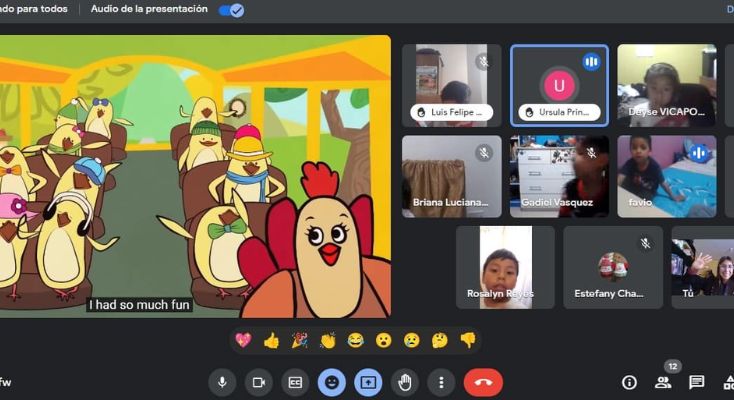The height and width of the screenshot is (400, 734).
Task: Open the activities icon at bottom right
Action: pyautogui.click(x=727, y=382)
